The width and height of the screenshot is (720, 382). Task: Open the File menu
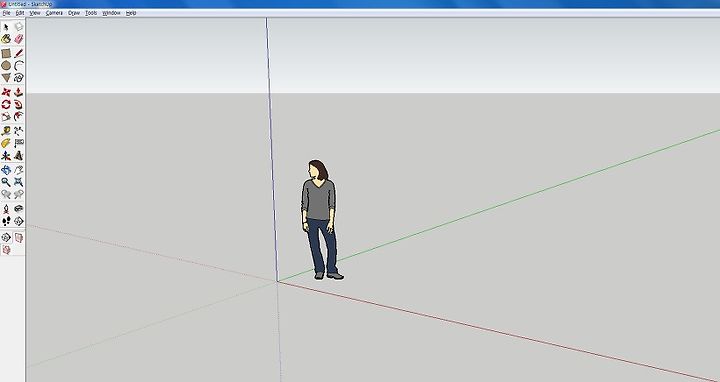[x=6, y=13]
